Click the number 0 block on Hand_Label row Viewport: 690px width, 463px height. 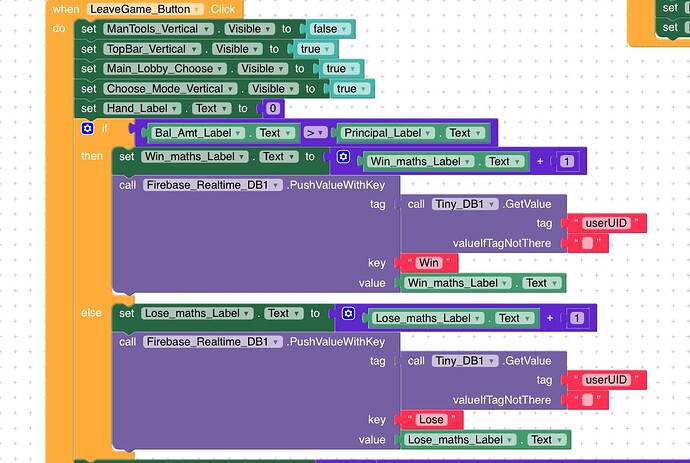tap(273, 108)
